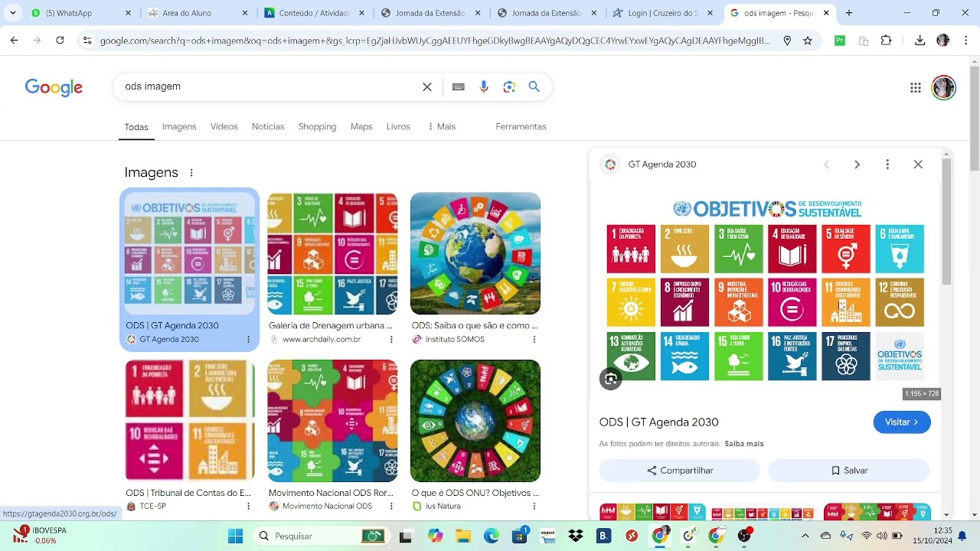
Task: Go to next image in preview panel
Action: coord(857,165)
